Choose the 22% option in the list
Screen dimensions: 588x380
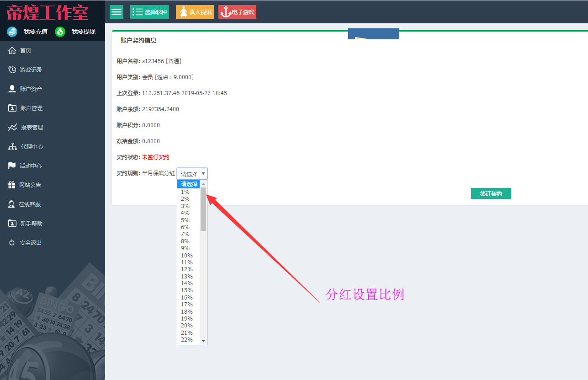[x=187, y=340]
